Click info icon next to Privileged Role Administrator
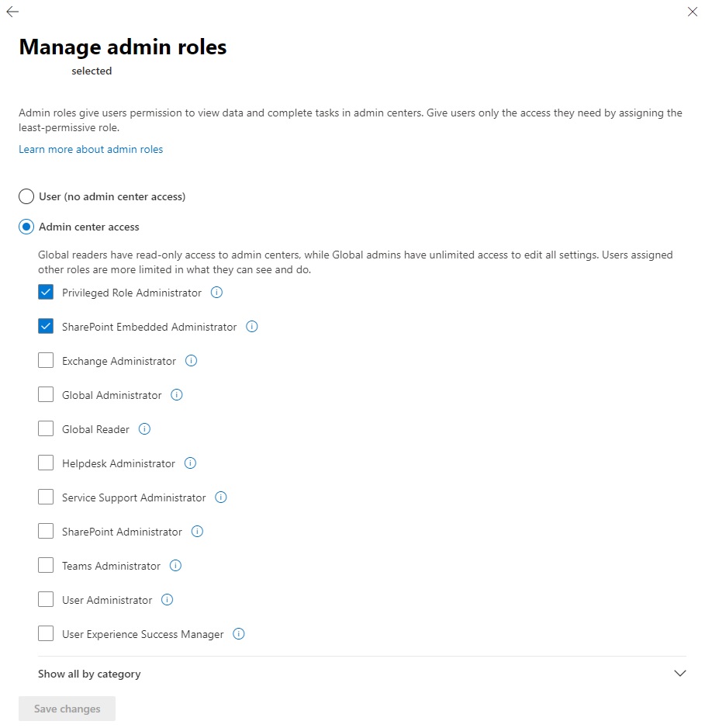The width and height of the screenshot is (705, 728). point(217,293)
